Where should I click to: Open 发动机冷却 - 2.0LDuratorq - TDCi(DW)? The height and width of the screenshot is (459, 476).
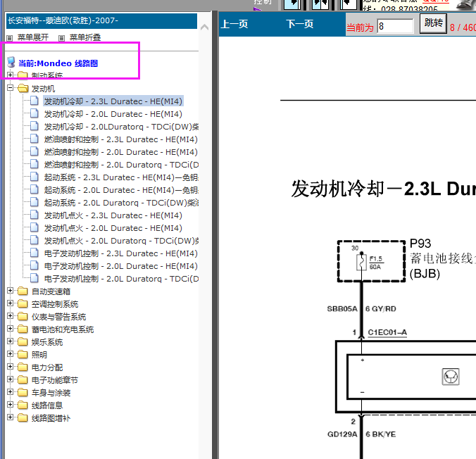121,127
